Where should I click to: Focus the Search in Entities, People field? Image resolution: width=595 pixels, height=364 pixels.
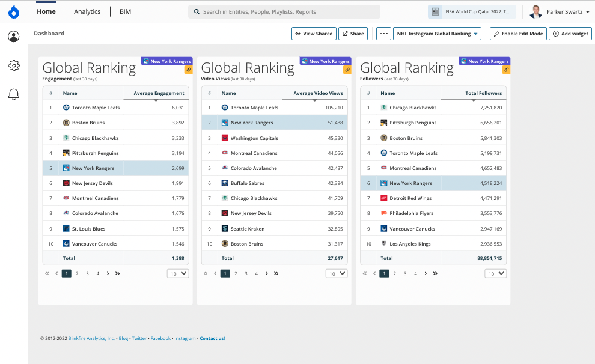pos(284,12)
